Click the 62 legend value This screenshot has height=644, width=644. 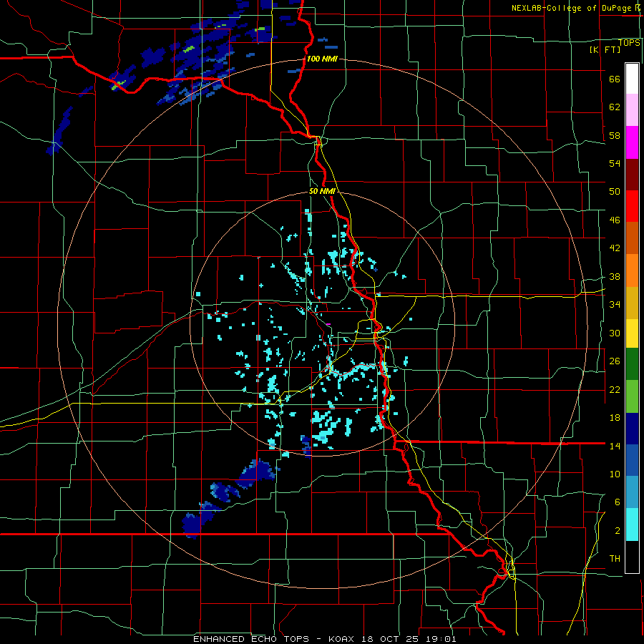(x=615, y=107)
